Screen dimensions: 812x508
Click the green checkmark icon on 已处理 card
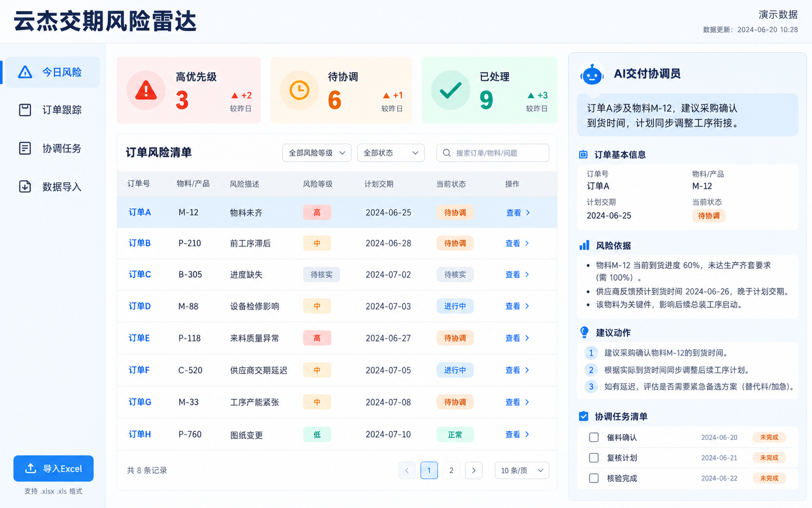(x=451, y=91)
